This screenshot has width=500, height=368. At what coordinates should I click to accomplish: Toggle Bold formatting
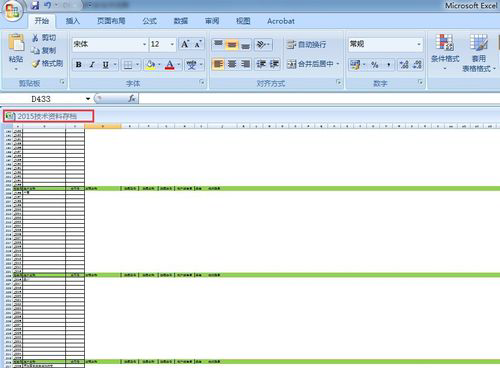tap(79, 64)
